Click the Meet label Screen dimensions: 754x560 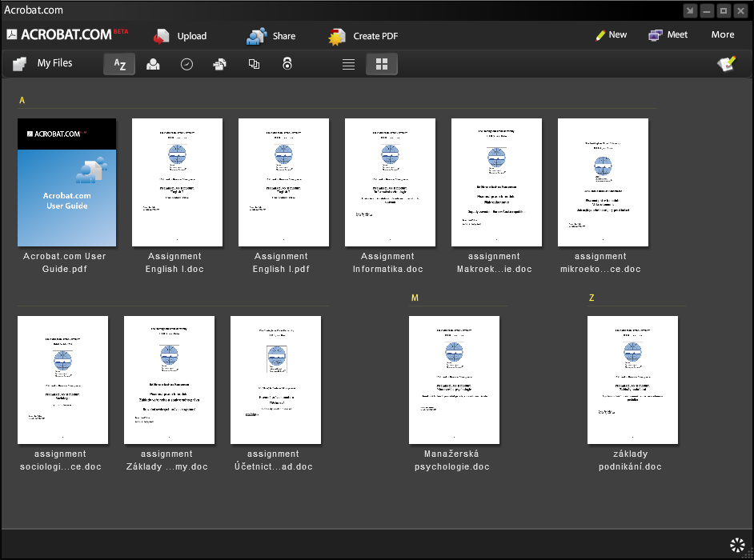point(677,34)
